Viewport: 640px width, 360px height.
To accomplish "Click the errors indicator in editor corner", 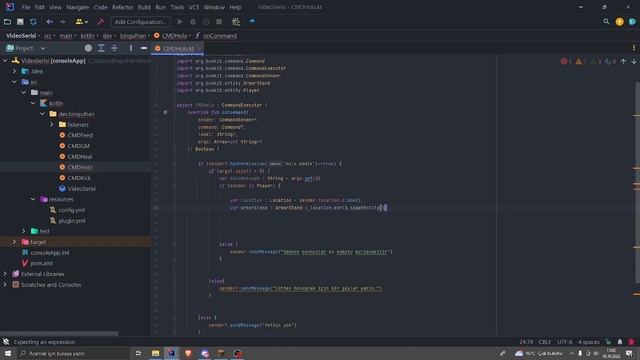I will coord(566,61).
